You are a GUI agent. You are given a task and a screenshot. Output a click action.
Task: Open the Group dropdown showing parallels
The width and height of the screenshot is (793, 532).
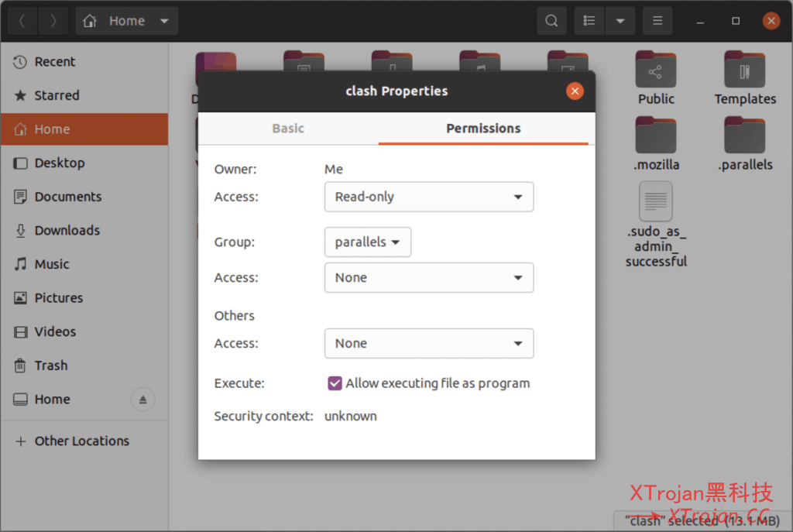367,242
